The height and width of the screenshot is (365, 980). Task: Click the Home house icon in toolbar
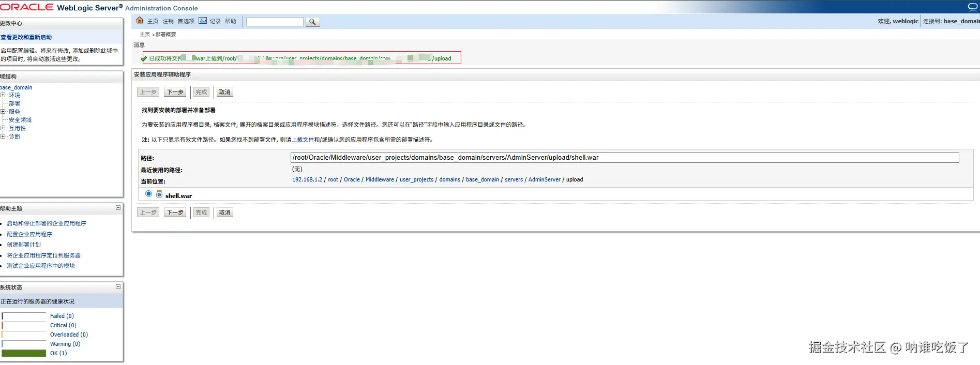[x=140, y=21]
